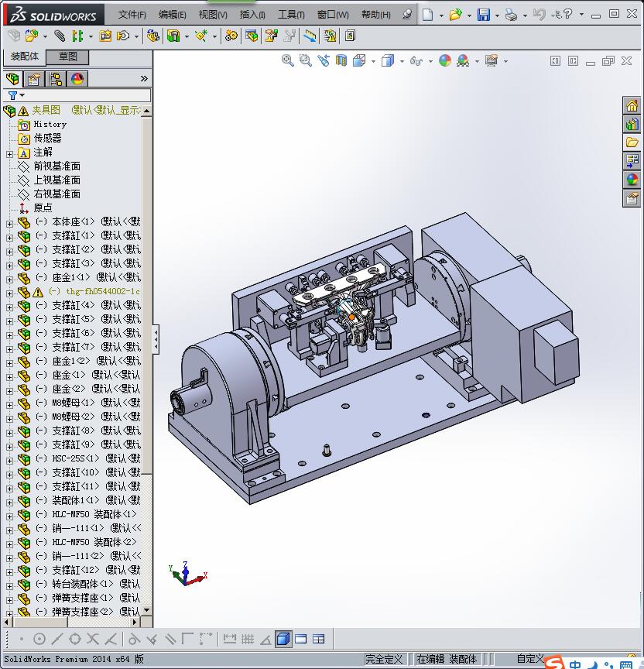The height and width of the screenshot is (669, 644).
Task: Click View Settings monitor icon
Action: pos(492,61)
